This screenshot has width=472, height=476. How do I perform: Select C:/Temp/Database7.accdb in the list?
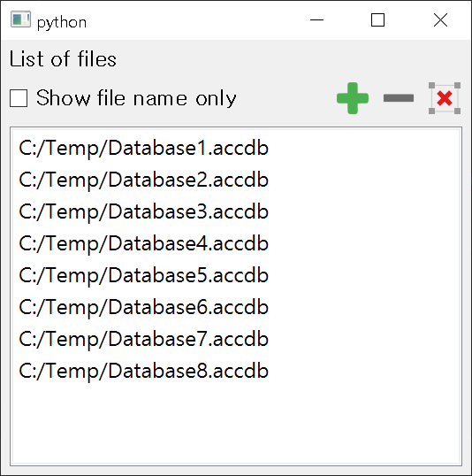click(236, 339)
